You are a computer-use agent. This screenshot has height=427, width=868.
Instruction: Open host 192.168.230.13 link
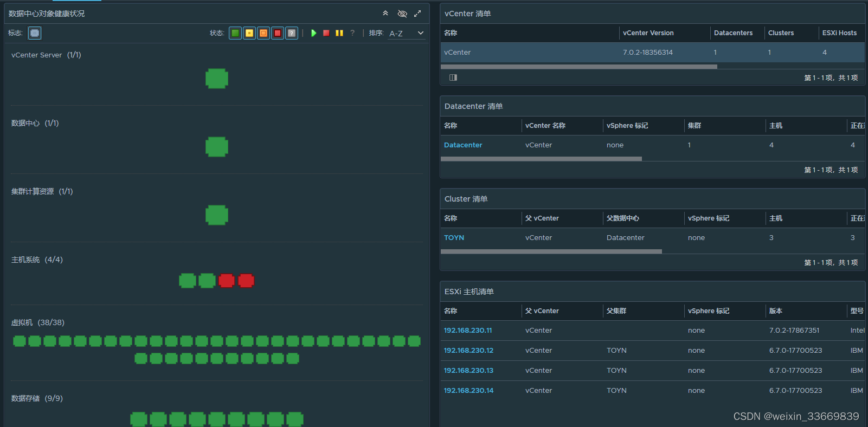click(x=468, y=371)
